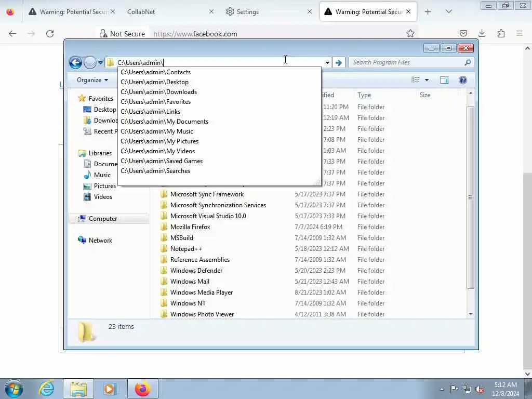Viewport: 532px width, 399px height.
Task: Select C:\Users\admin\Favorites suggestion
Action: pyautogui.click(x=219, y=102)
